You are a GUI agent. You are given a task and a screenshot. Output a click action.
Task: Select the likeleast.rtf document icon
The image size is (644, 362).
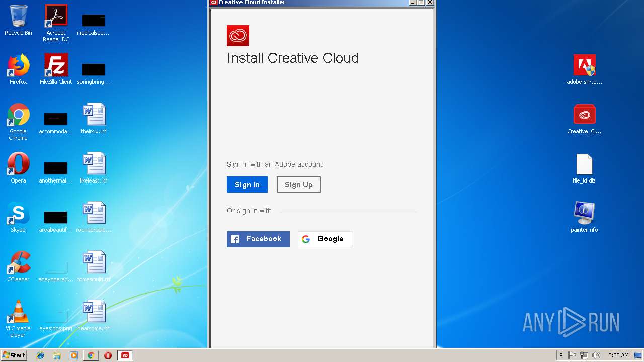pos(94,168)
